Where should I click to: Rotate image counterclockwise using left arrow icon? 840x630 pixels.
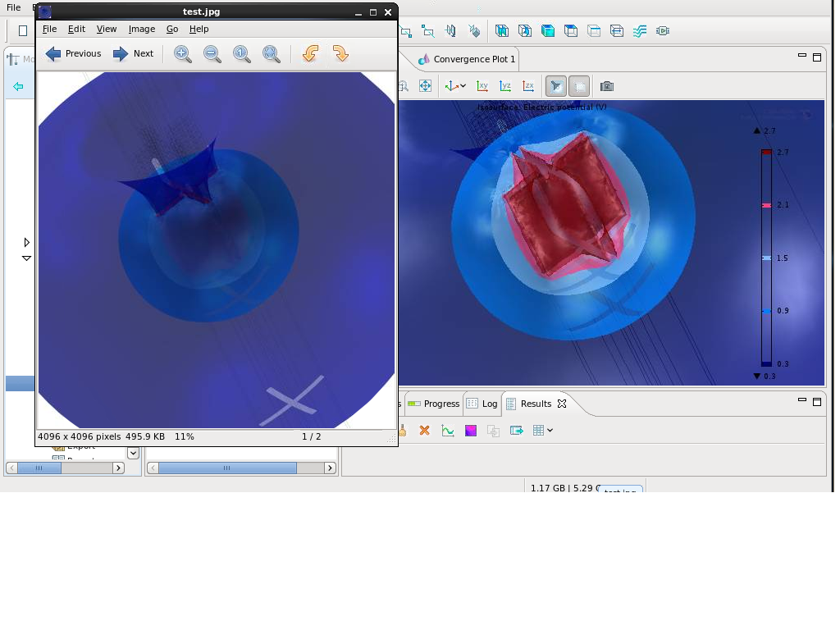(310, 54)
